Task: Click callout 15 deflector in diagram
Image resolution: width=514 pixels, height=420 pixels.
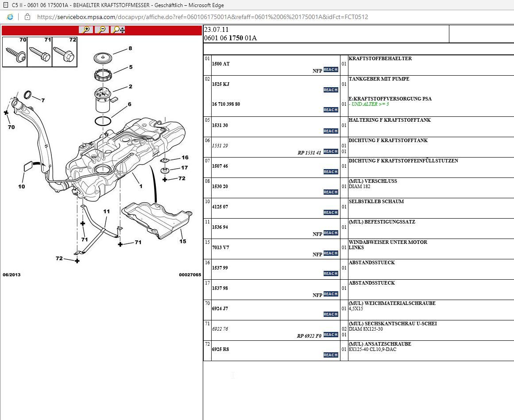Action: pos(182,241)
